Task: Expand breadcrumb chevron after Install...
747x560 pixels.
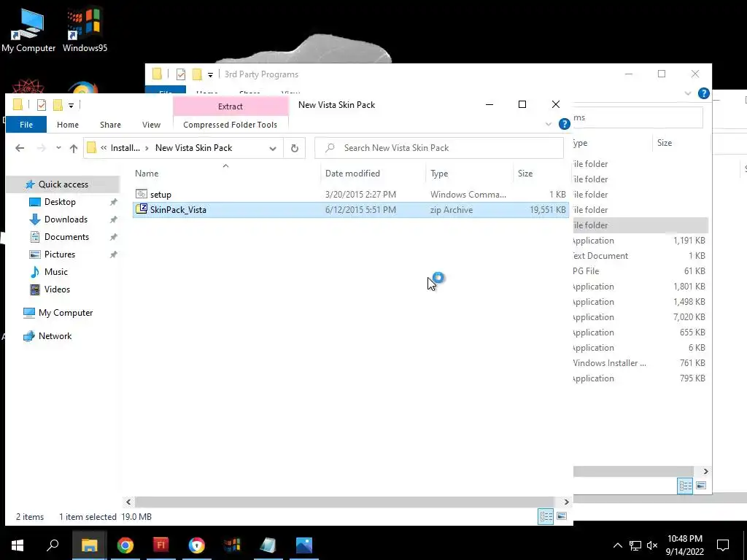Action: [x=146, y=148]
